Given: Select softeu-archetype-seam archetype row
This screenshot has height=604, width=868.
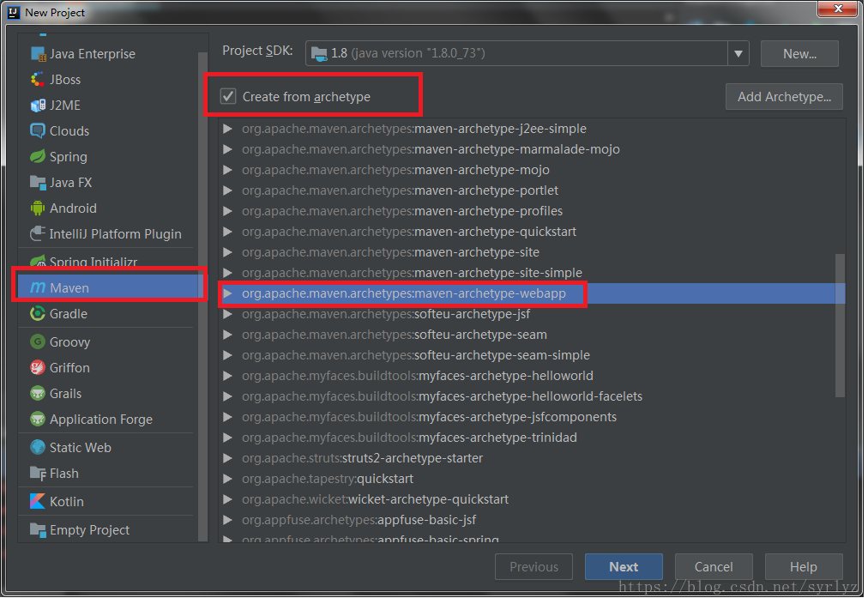Looking at the screenshot, I should (x=533, y=335).
